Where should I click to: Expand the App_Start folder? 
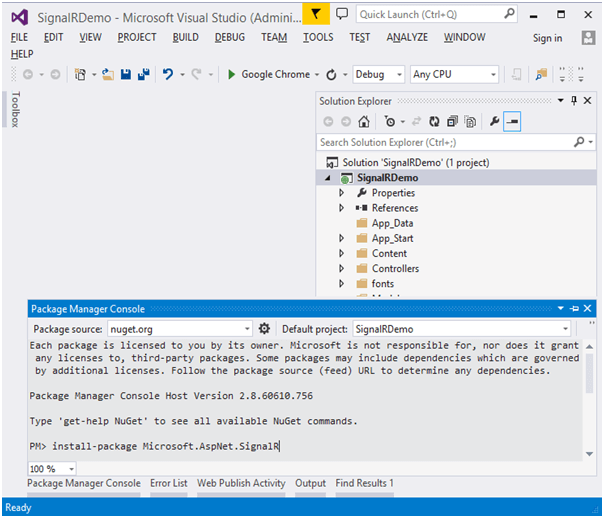coord(341,238)
